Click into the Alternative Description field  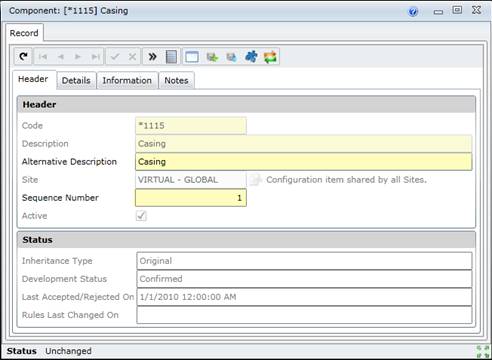(x=304, y=162)
